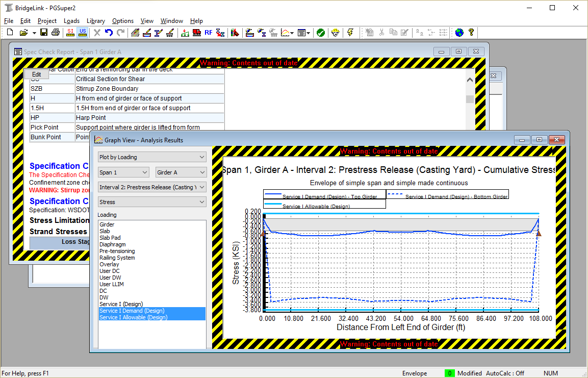Switch units to SI
Image resolution: width=588 pixels, height=378 pixels.
70,33
